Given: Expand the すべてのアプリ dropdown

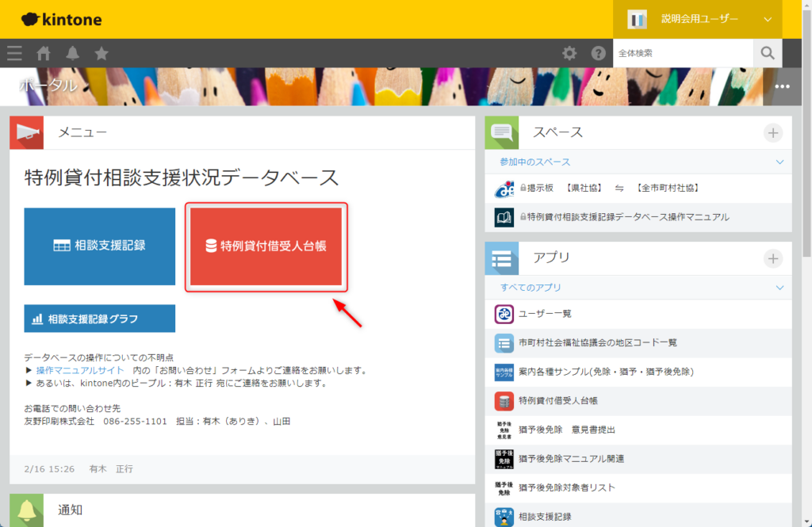Looking at the screenshot, I should (779, 288).
